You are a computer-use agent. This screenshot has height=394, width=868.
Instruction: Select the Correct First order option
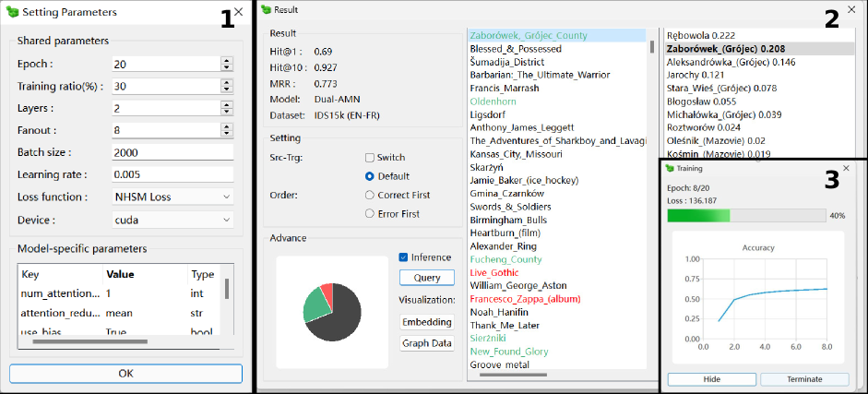pyautogui.click(x=370, y=195)
